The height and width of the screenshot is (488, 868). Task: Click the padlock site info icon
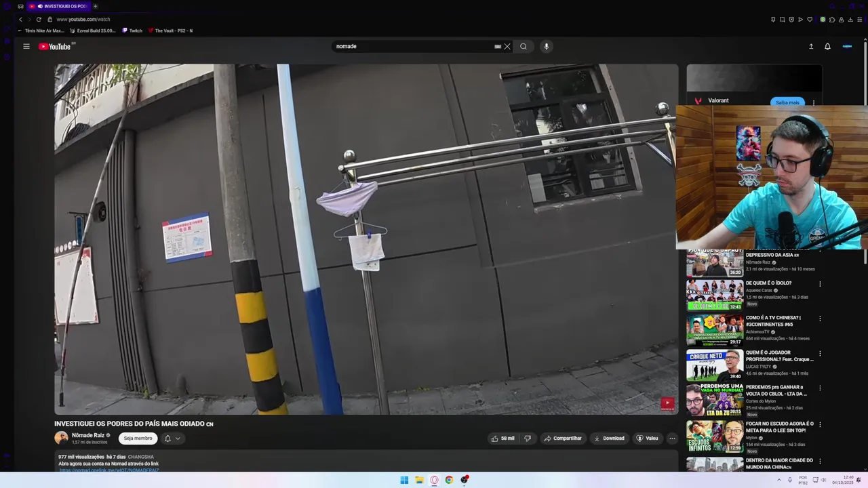50,19
